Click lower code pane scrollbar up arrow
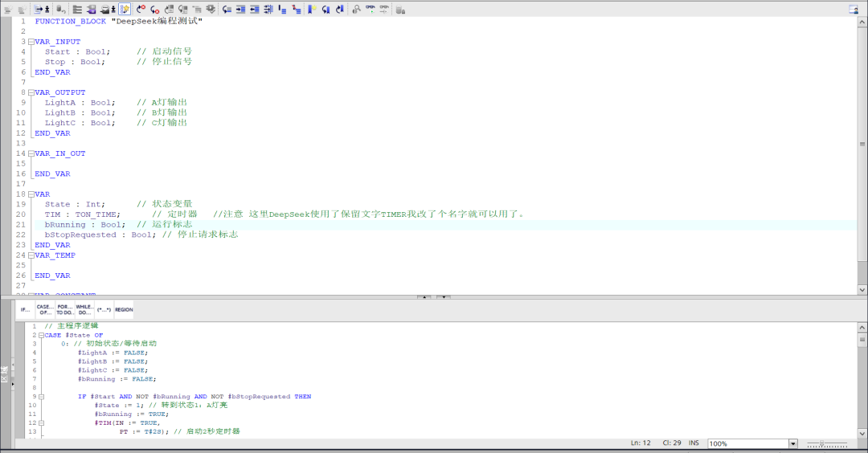 point(862,328)
